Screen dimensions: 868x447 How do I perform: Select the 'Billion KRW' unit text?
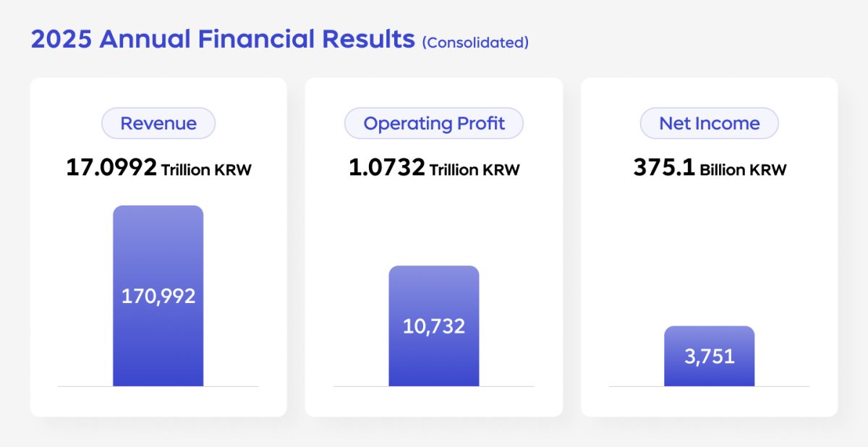tap(743, 170)
